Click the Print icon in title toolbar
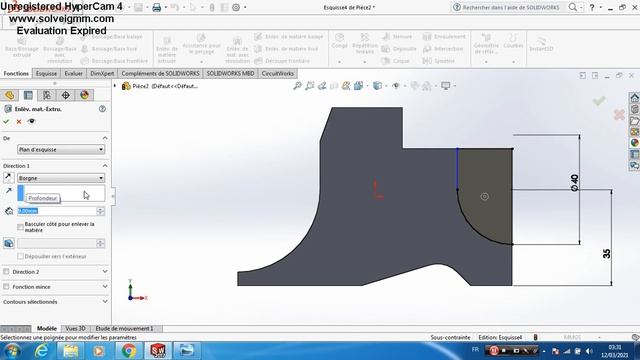Viewport: 640px width, 360px height. point(156,7)
